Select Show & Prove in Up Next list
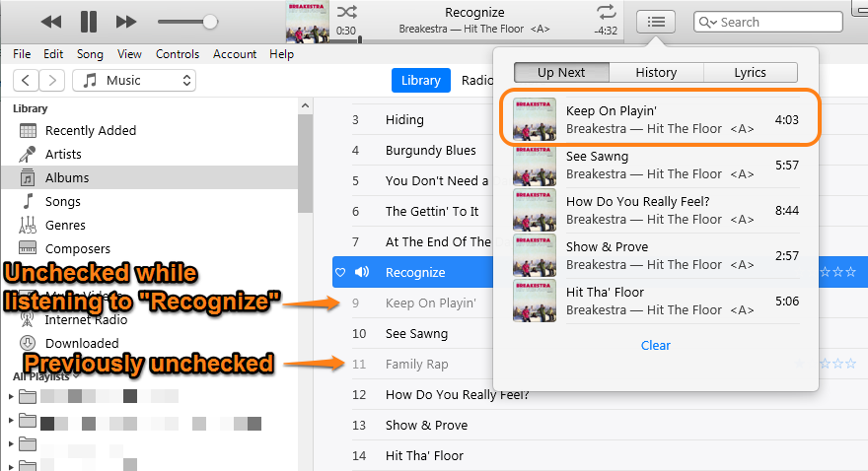 pos(656,256)
